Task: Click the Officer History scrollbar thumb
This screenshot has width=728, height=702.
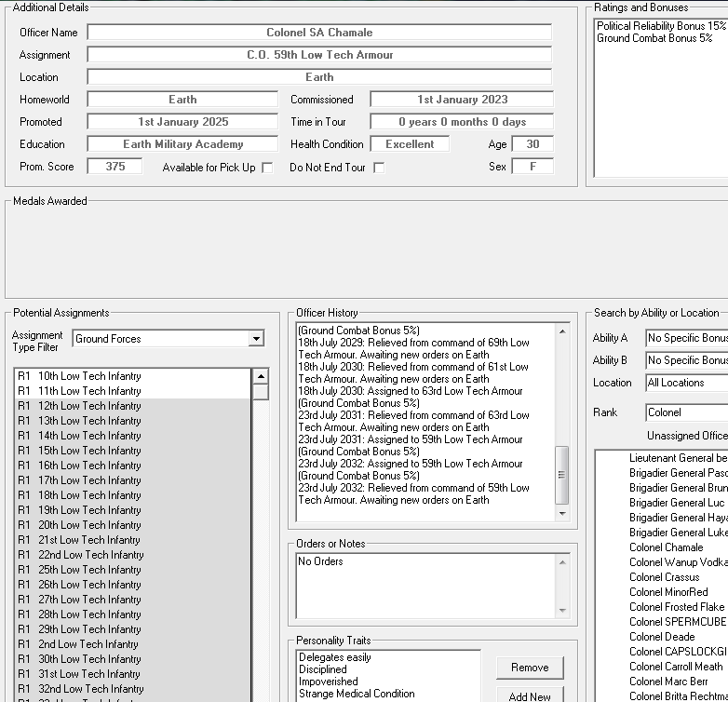Action: [x=561, y=475]
